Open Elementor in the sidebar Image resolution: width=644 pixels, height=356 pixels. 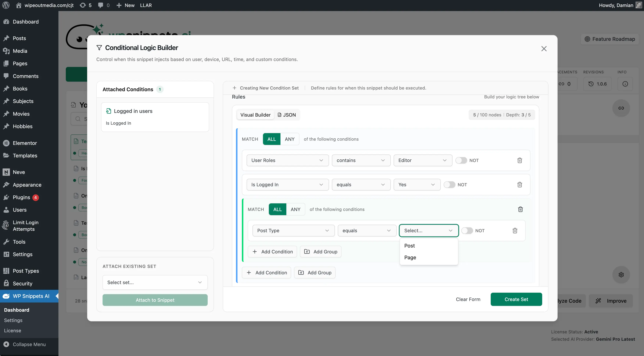[25, 143]
